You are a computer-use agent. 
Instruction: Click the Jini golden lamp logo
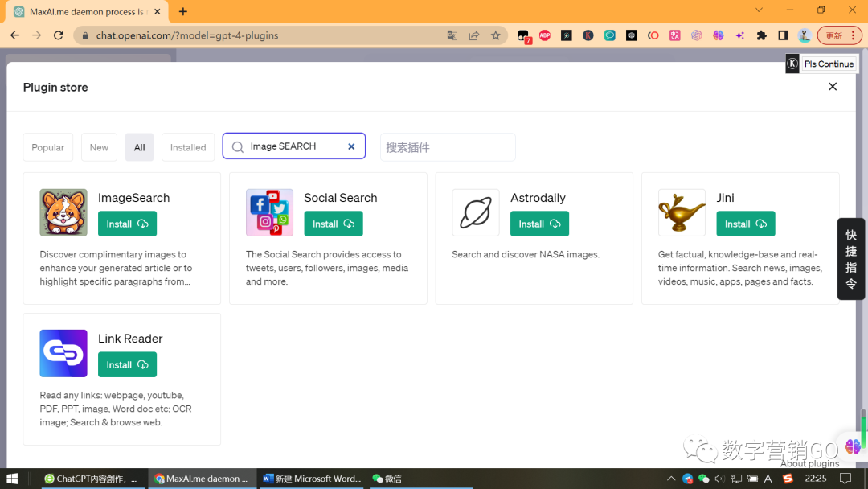(682, 212)
